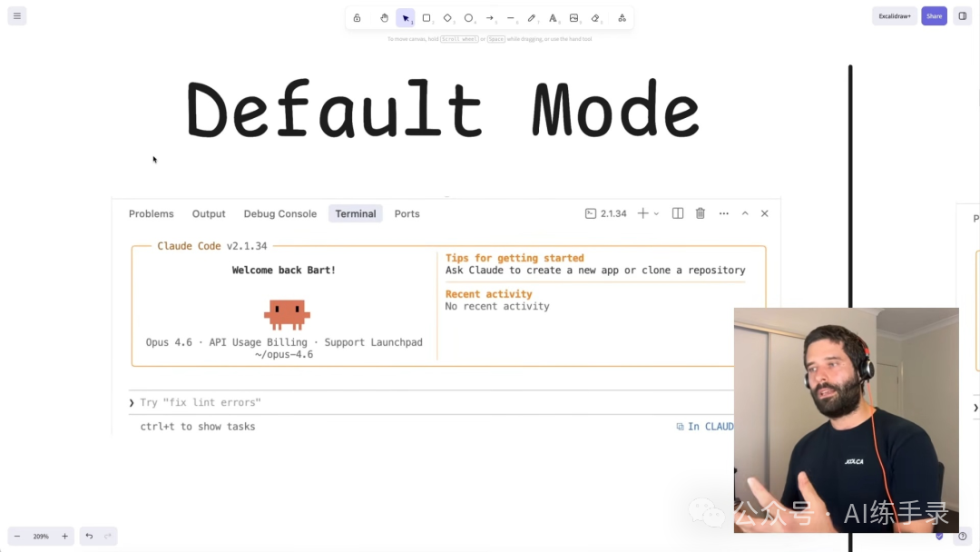This screenshot has width=980, height=552.
Task: Open the More tools shapes menu
Action: [x=622, y=18]
